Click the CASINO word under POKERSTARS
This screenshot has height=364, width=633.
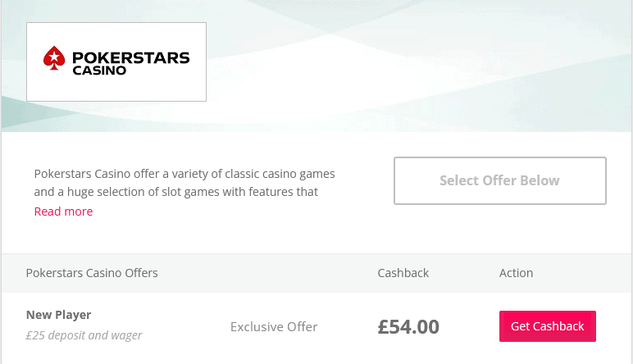99,71
